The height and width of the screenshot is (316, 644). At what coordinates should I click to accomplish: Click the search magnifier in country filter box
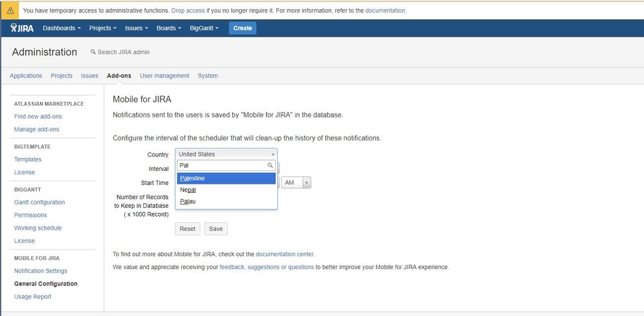[x=270, y=165]
